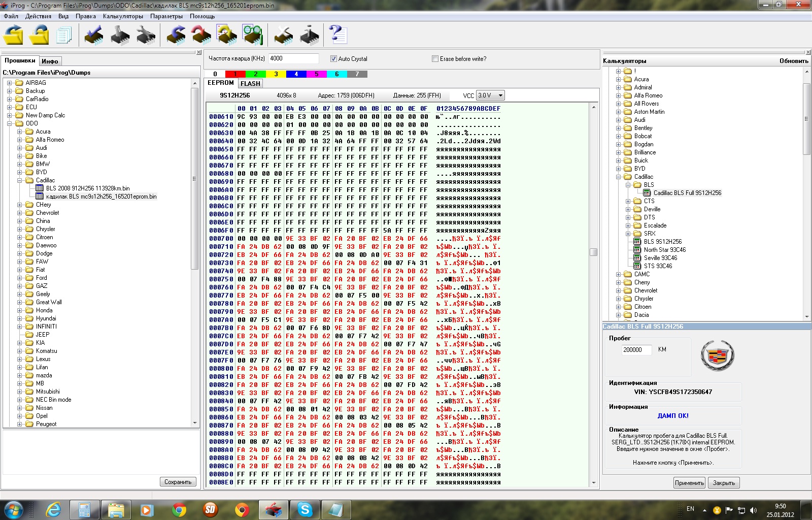Click the document pages copy icon

pyautogui.click(x=64, y=35)
